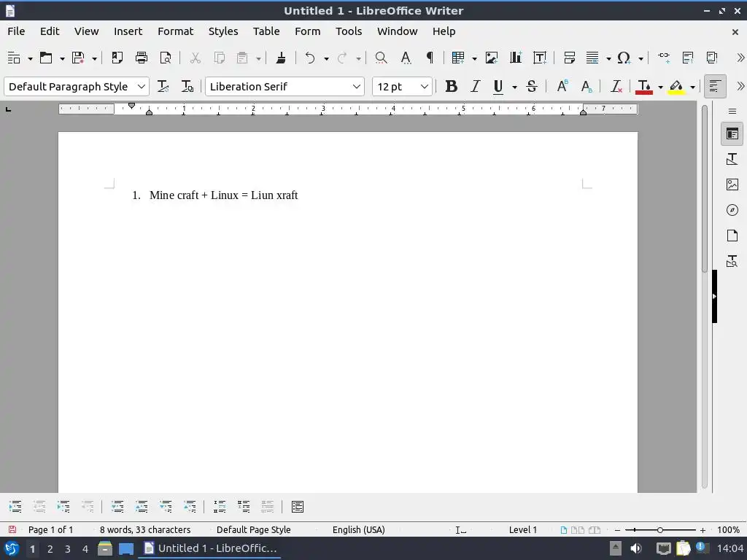Run the spelling check icon
Image resolution: width=747 pixels, height=560 pixels.
406,58
